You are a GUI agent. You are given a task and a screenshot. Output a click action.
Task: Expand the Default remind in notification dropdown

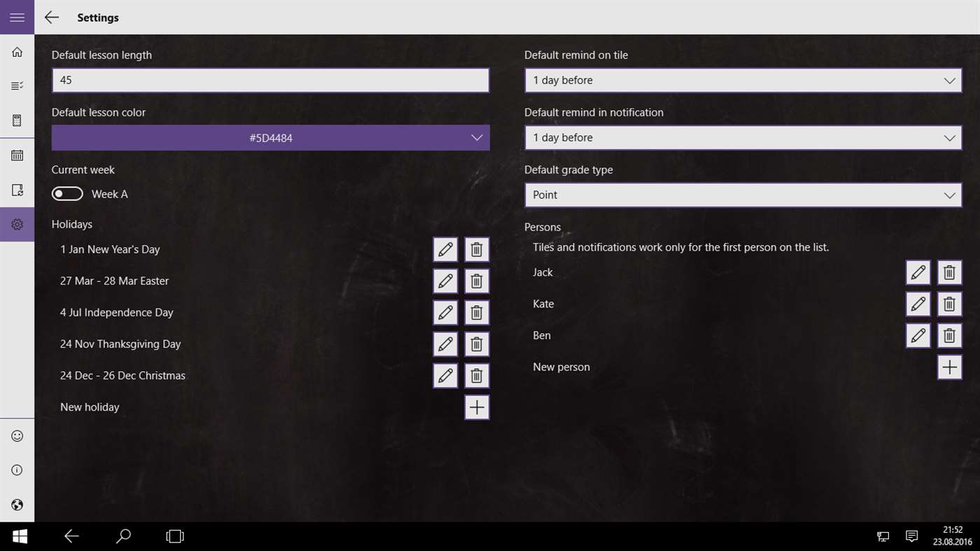(743, 137)
